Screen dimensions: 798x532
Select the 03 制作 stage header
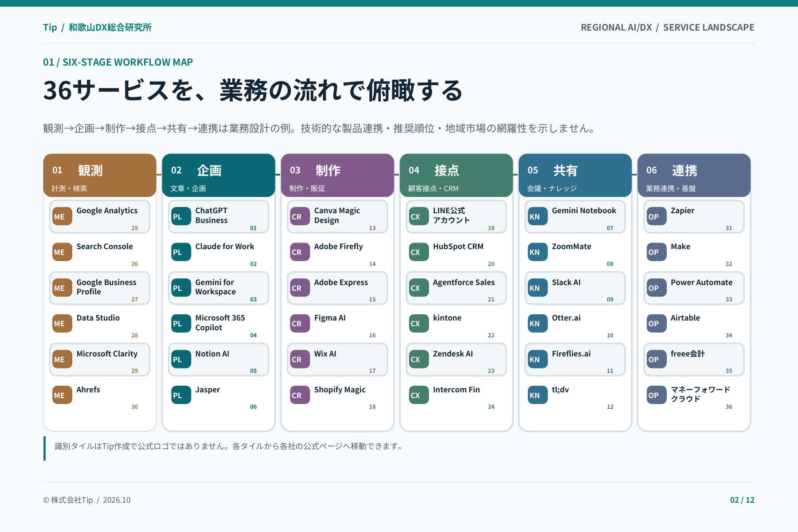coord(337,175)
